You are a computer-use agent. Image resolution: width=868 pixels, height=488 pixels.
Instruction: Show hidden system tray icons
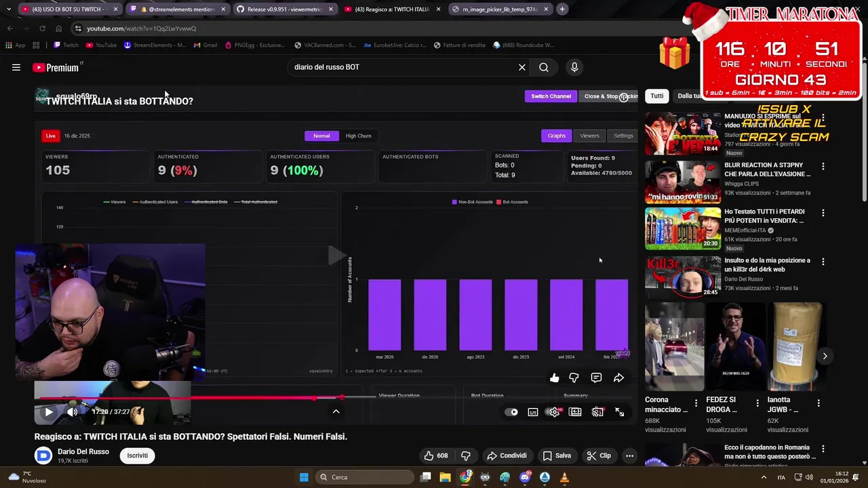(764, 477)
